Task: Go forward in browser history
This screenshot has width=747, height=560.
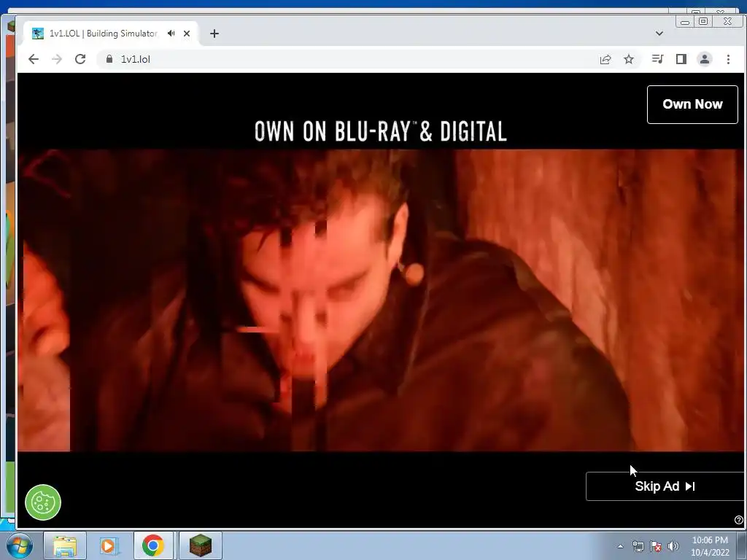Action: point(57,59)
